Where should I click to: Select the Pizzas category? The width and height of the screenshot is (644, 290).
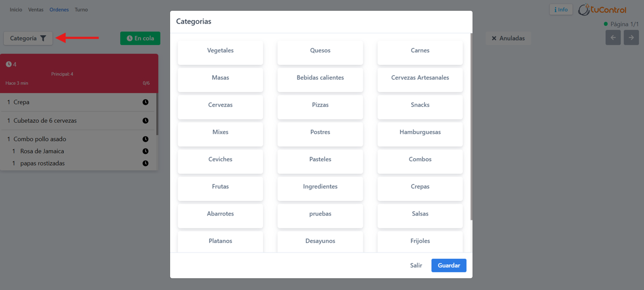(320, 105)
